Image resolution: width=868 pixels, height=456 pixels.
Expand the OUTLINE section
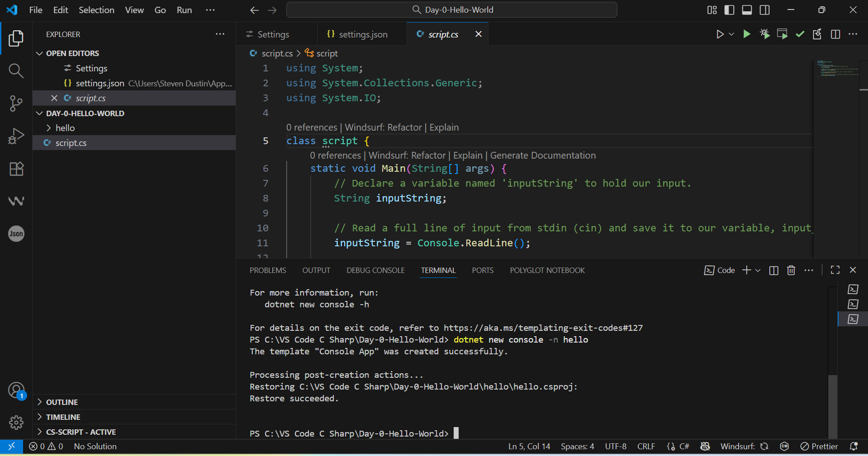[x=62, y=402]
